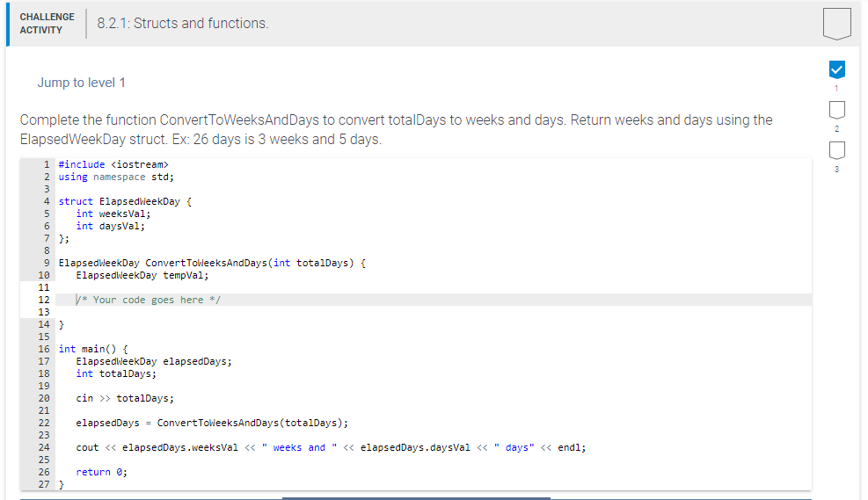
Task: Click the 'Jump to level 1' link
Action: pyautogui.click(x=82, y=83)
